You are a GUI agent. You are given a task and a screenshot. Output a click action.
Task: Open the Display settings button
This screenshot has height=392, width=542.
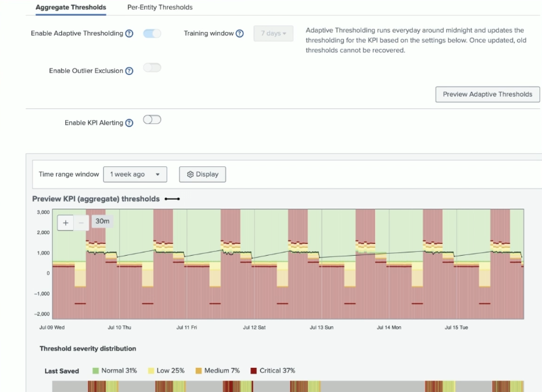click(x=202, y=174)
